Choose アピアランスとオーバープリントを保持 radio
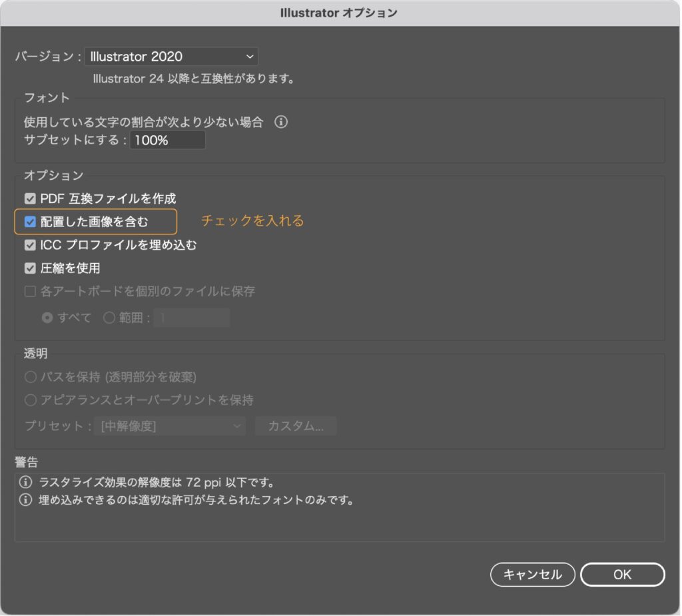The height and width of the screenshot is (616, 682). [x=31, y=400]
